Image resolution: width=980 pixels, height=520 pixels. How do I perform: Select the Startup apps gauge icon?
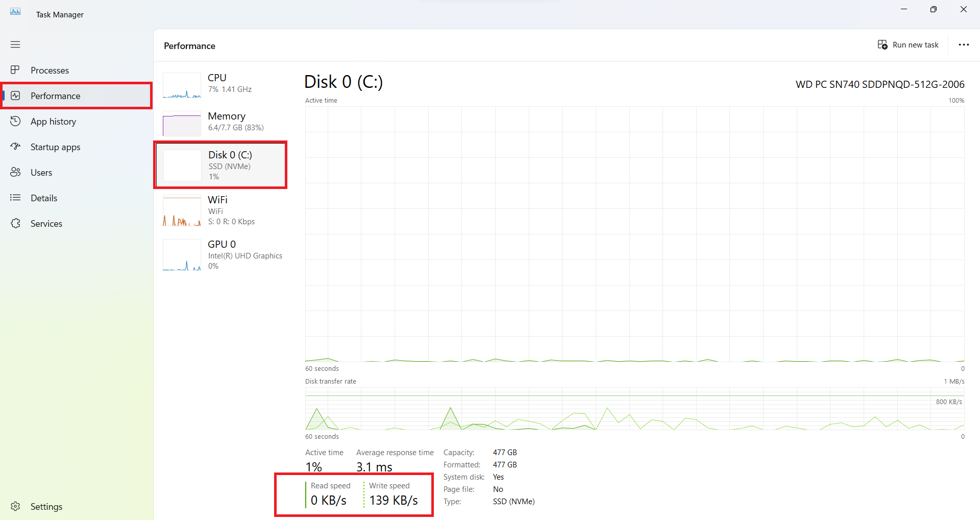click(x=15, y=147)
